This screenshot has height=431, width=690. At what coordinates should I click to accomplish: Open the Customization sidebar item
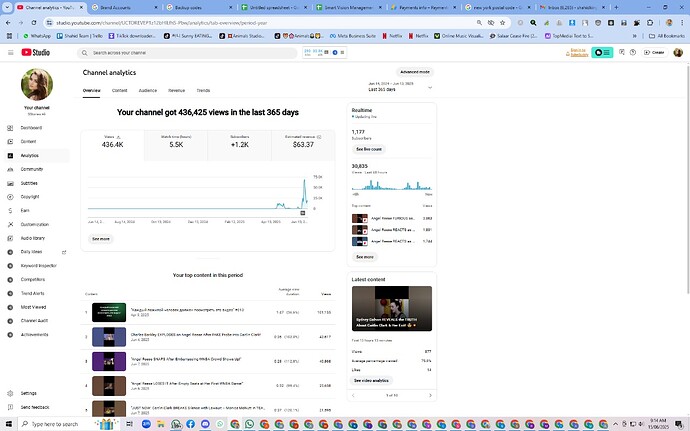point(35,225)
